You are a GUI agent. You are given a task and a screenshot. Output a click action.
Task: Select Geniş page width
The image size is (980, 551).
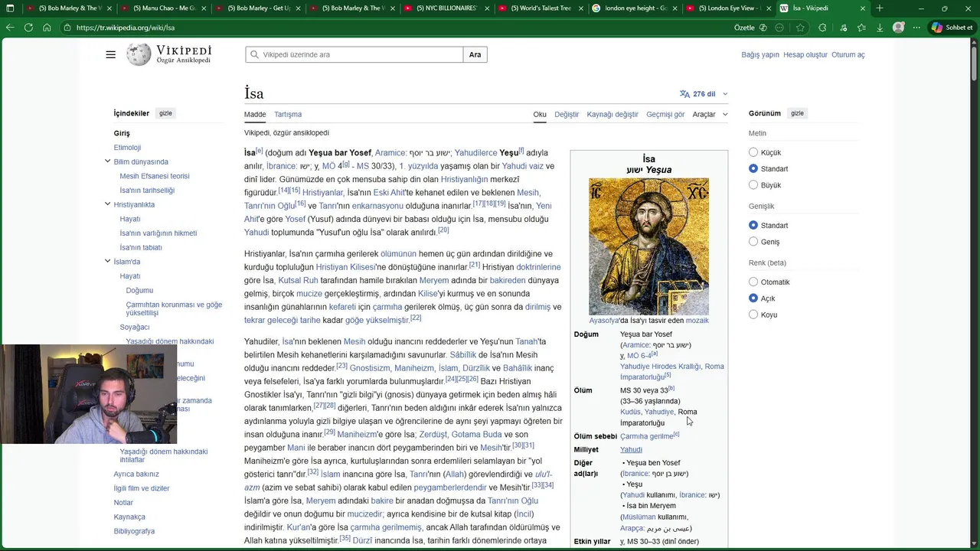point(753,242)
